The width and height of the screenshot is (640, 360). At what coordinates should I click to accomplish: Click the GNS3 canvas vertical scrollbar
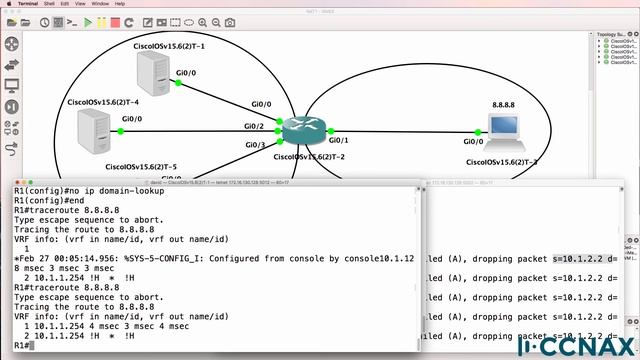point(591,105)
